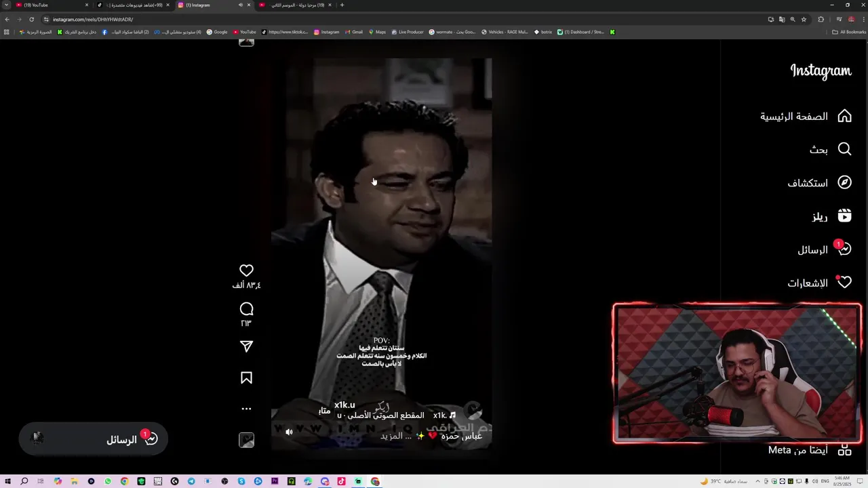Screen dimensions: 868x488
Task: Open the tab search dropdown arrow
Action: [x=5, y=5]
